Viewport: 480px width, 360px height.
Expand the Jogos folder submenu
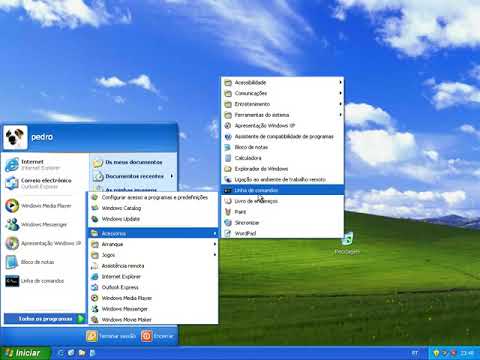(153, 255)
